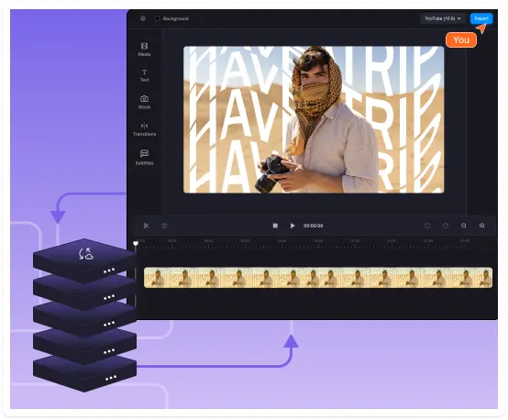This screenshot has height=420, width=508.
Task: Zoom out the timeline
Action: pyautogui.click(x=464, y=226)
